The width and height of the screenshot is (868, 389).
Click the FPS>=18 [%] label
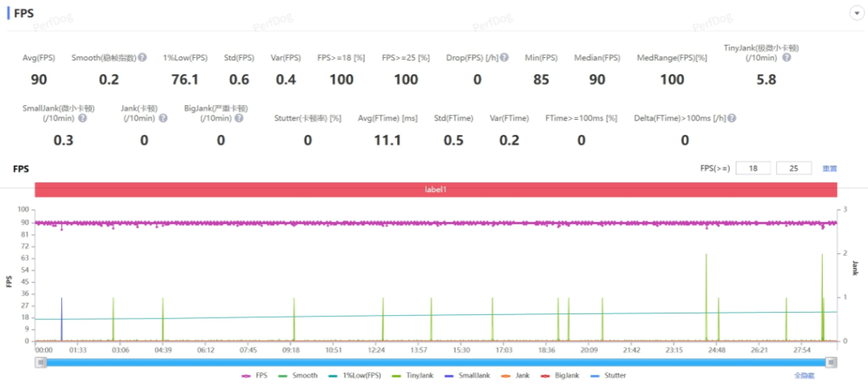pos(341,58)
